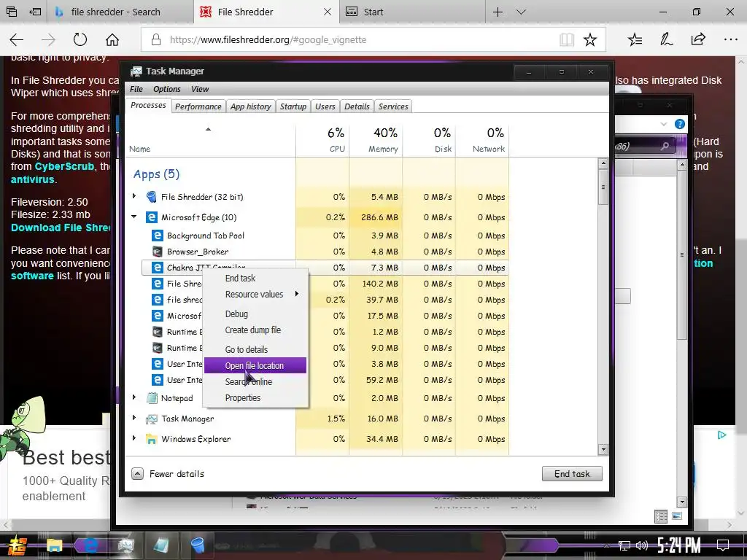Open the Resource values submenu
Image resolution: width=747 pixels, height=560 pixels.
[255, 295]
